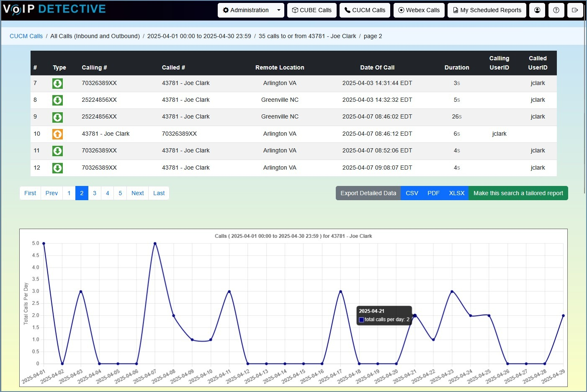Click the CUCM Calls breadcrumb link
This screenshot has height=392, width=587.
tap(26, 36)
